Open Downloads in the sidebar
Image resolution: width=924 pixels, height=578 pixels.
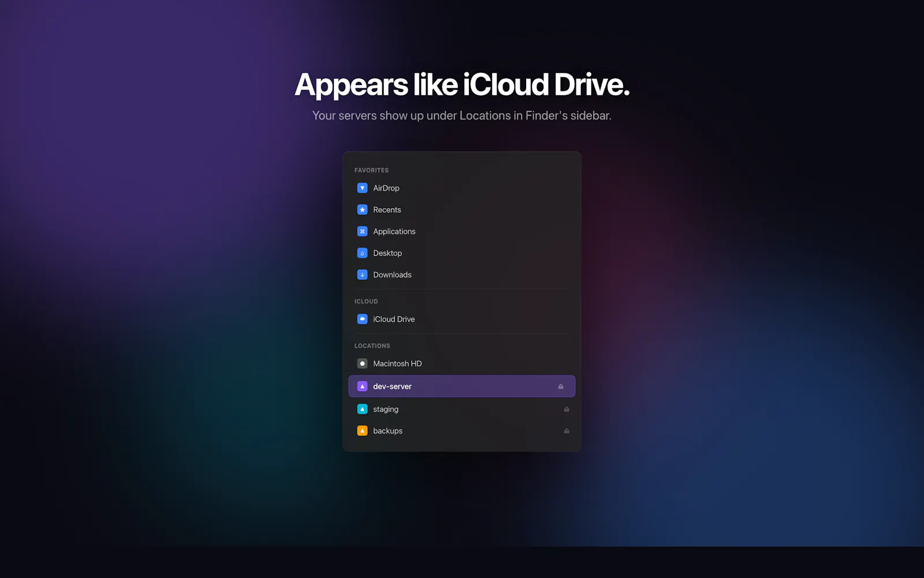click(x=392, y=275)
